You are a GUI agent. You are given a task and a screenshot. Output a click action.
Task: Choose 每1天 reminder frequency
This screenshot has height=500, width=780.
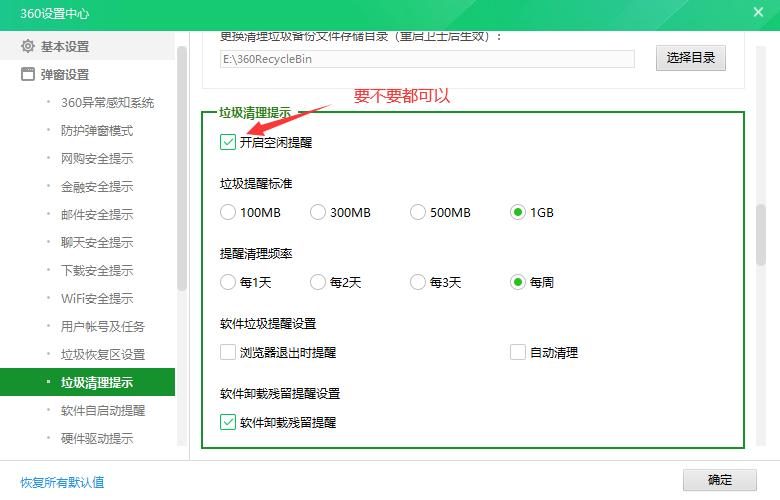click(228, 283)
